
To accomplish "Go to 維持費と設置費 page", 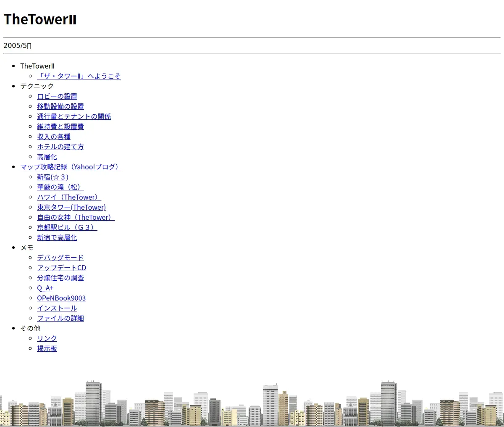I will tap(60, 127).
